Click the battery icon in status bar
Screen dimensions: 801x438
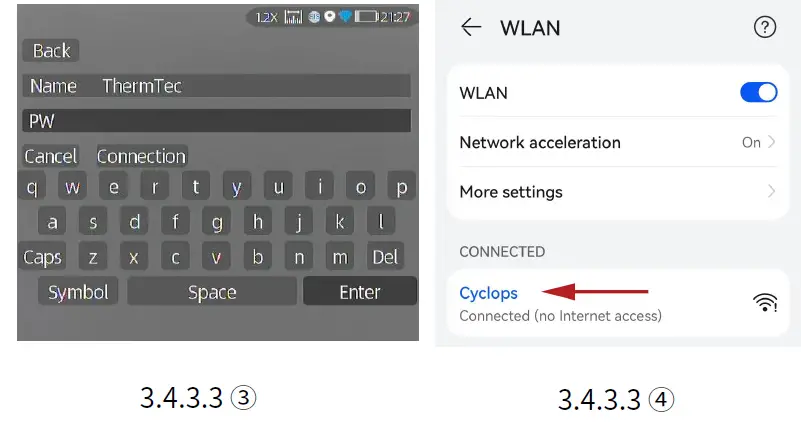pyautogui.click(x=366, y=17)
